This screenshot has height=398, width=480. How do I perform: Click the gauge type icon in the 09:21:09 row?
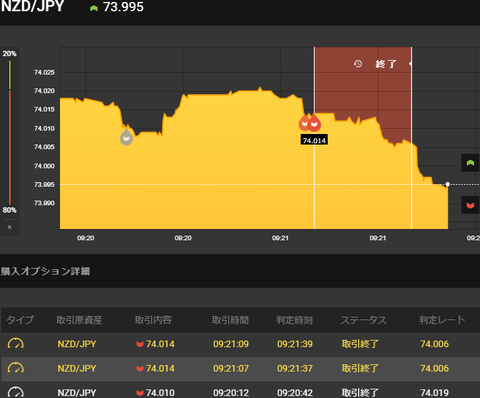[16, 343]
